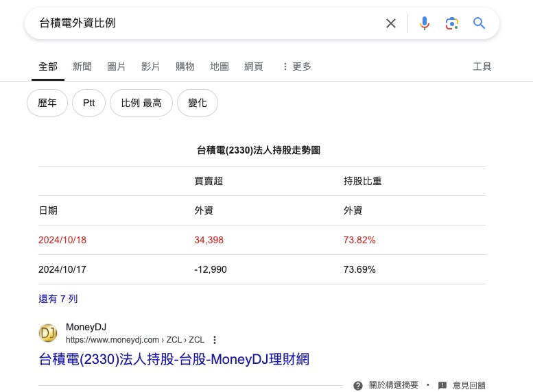
Task: Start voice search with microphone icon
Action: [x=424, y=23]
